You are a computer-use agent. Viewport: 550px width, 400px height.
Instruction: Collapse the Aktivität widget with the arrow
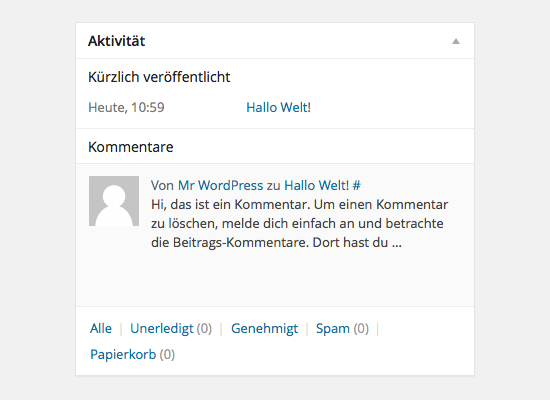pyautogui.click(x=456, y=41)
